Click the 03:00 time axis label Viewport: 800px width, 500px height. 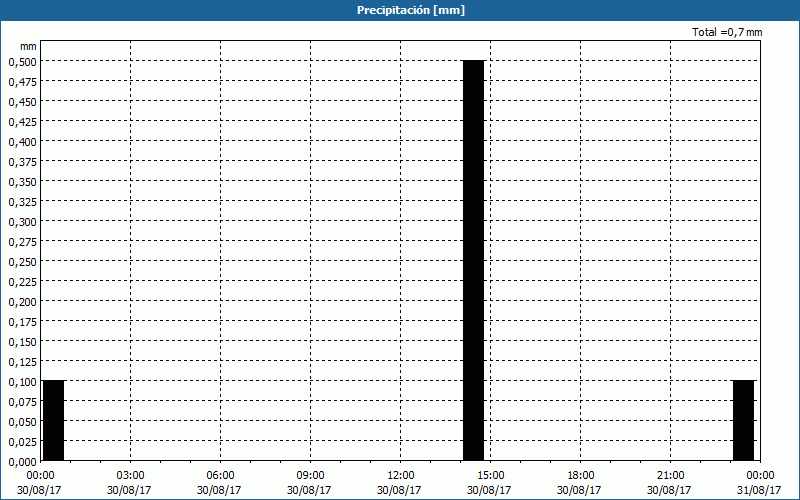[130, 476]
